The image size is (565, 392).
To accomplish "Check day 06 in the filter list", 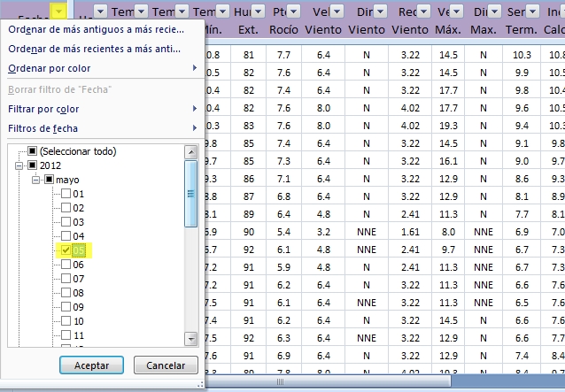I will (x=66, y=265).
